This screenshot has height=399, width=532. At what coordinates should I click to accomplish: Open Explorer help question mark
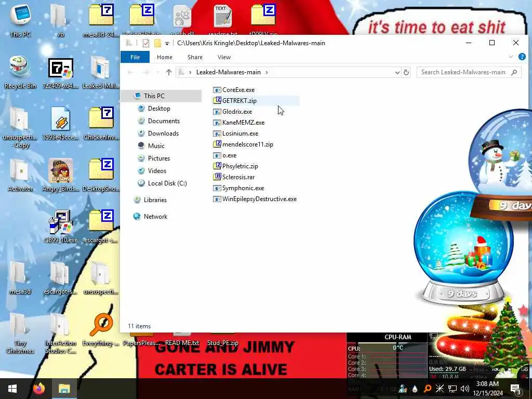pos(522,57)
